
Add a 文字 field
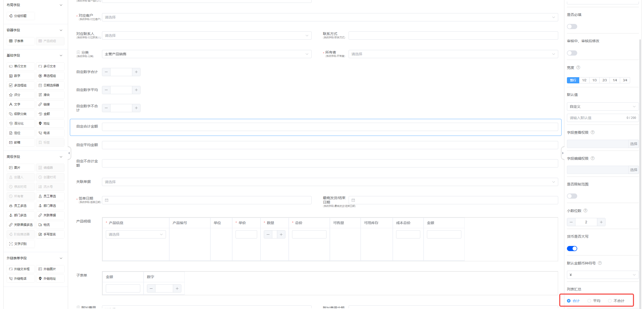click(21, 104)
